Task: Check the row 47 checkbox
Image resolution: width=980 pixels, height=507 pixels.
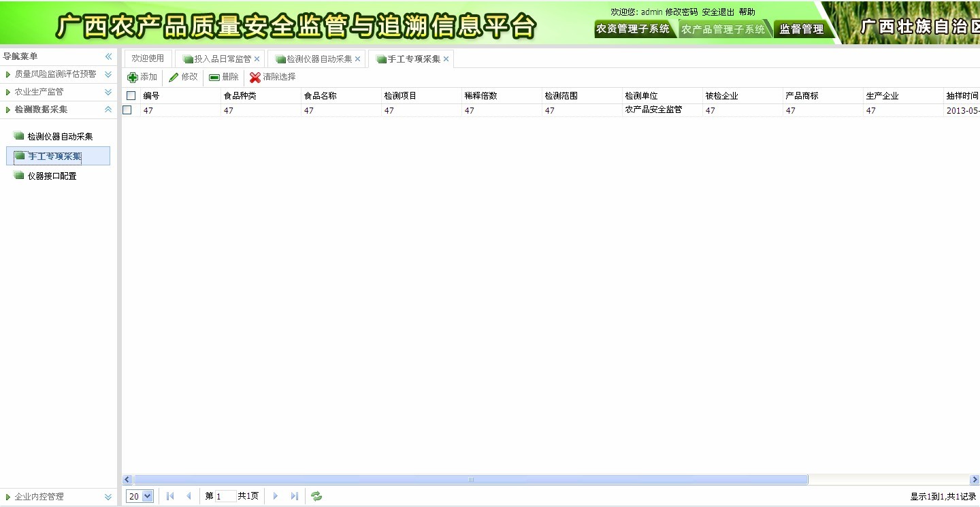Action: [127, 110]
